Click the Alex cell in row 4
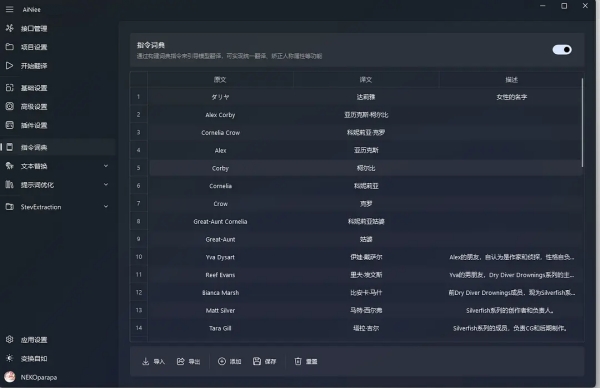Image resolution: width=600 pixels, height=388 pixels. pos(220,150)
